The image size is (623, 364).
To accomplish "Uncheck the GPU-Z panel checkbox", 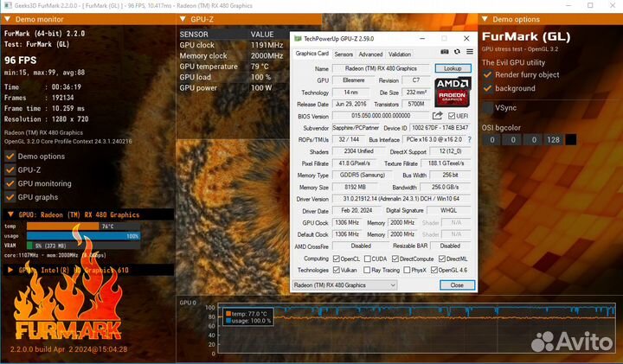I will pos(10,169).
